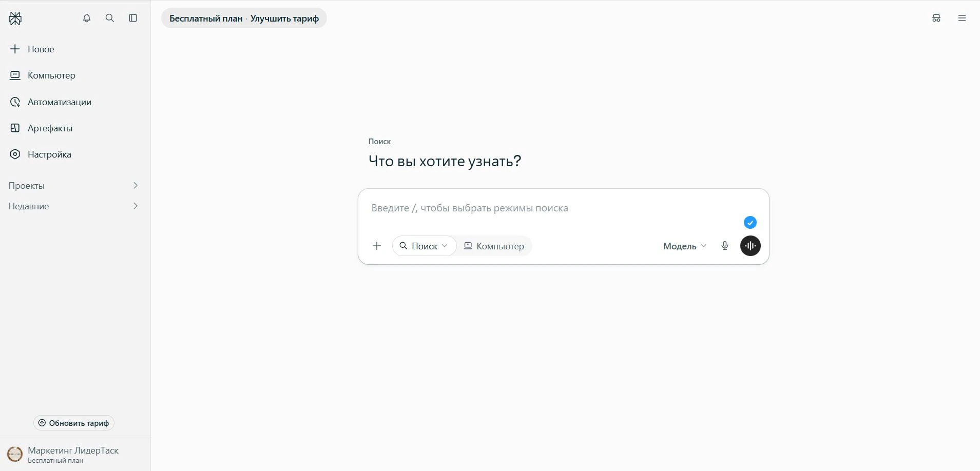Click the plus attach icon in the input box
980x471 pixels.
tap(377, 246)
